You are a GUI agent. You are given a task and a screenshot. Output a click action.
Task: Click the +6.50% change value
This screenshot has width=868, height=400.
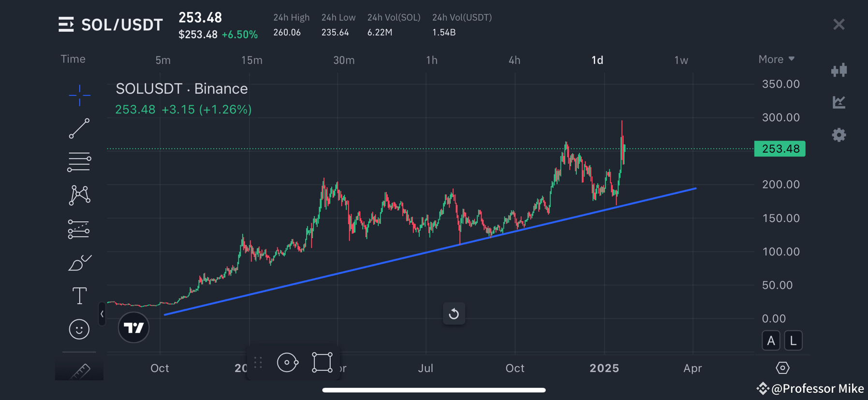pos(240,35)
